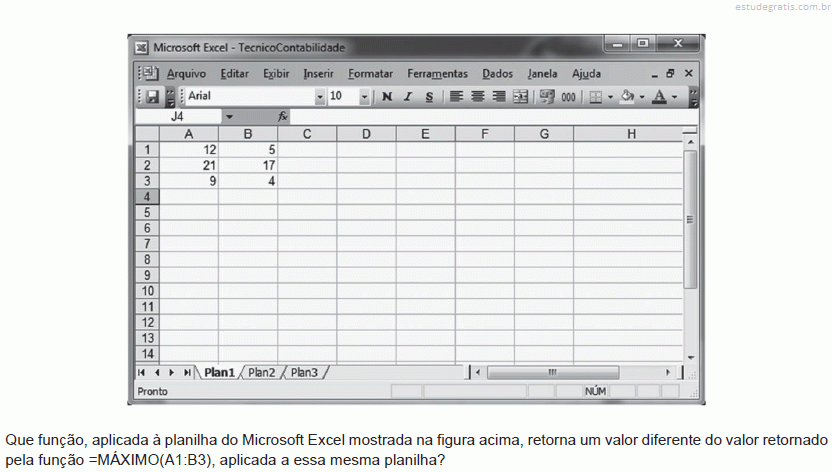
Task: Click the Borders icon
Action: (x=595, y=97)
